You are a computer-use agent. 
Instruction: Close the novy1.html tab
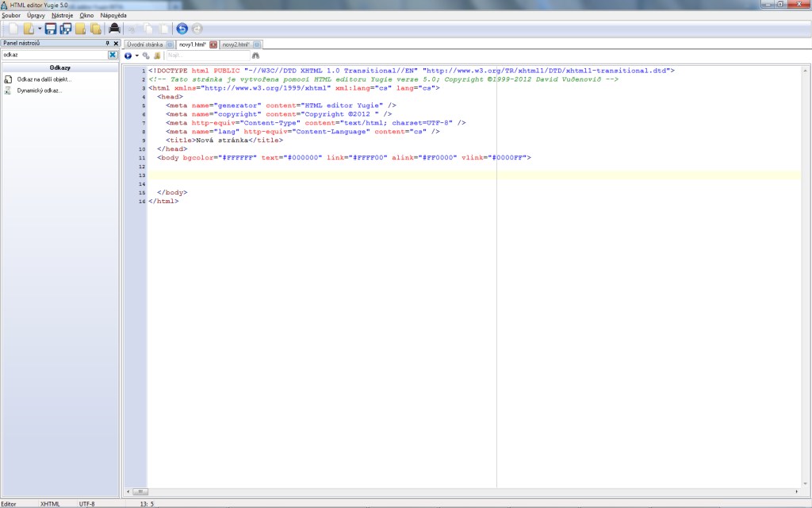pos(213,44)
